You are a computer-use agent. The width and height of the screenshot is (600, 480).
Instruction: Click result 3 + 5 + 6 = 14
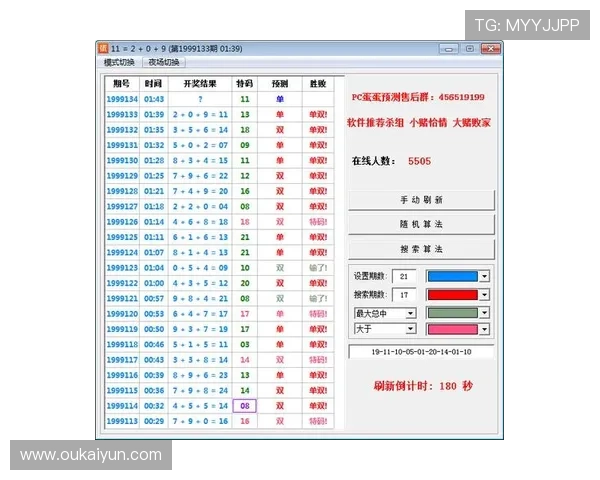tap(200, 130)
